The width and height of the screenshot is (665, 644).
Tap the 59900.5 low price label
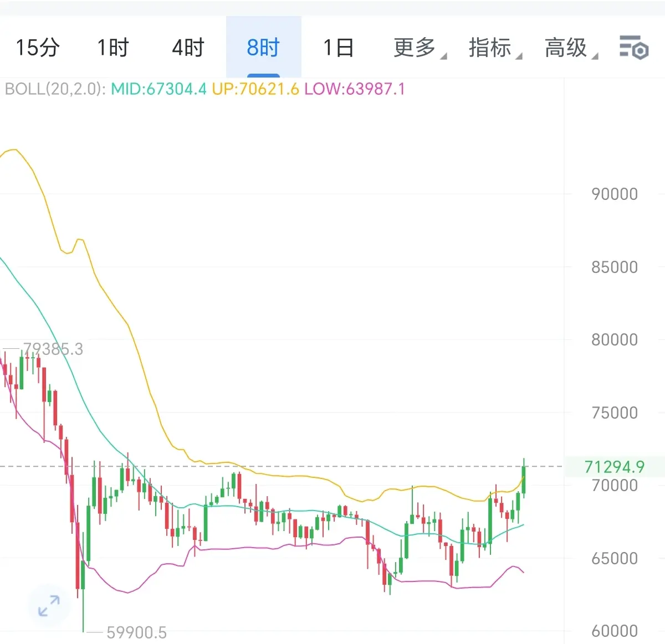(136, 632)
